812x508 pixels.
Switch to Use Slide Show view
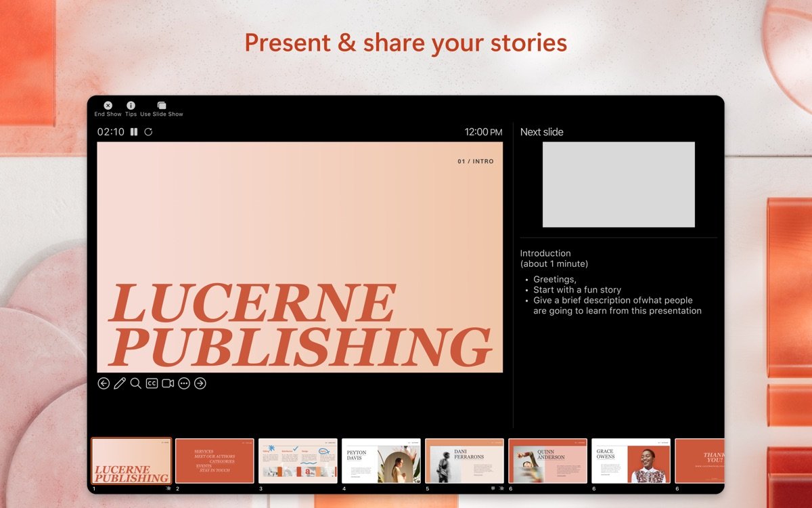point(162,106)
